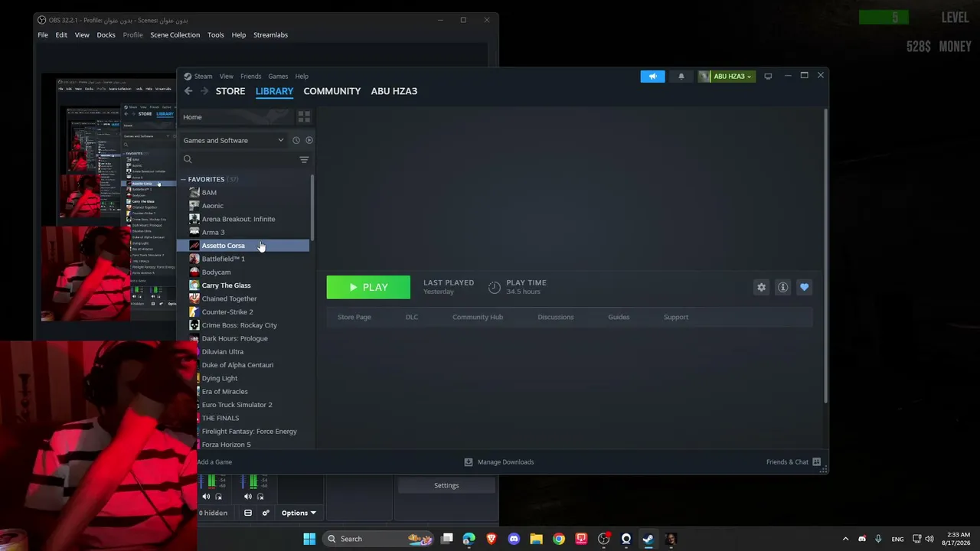The image size is (980, 551).
Task: Mute first OBS audio mixer channel
Action: click(206, 497)
